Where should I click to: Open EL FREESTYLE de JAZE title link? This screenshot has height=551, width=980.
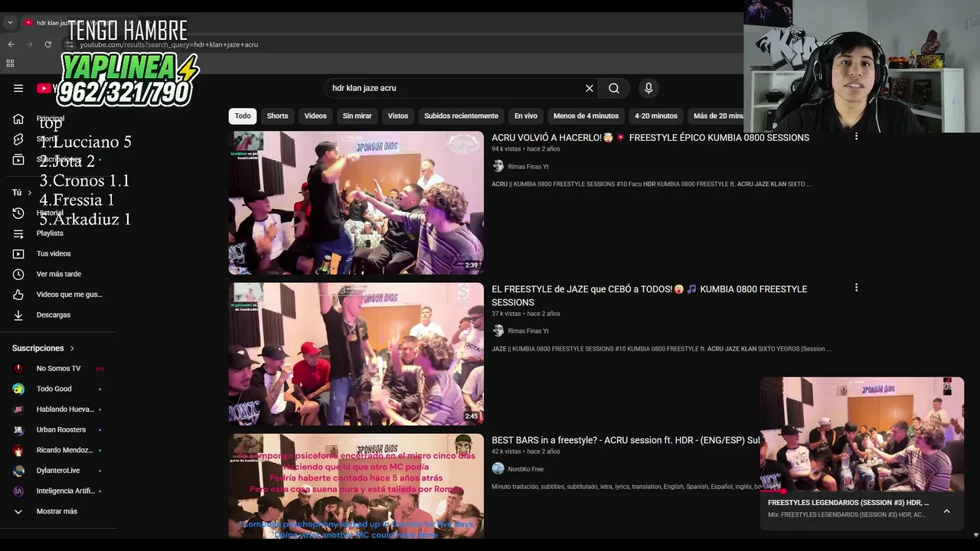point(649,295)
